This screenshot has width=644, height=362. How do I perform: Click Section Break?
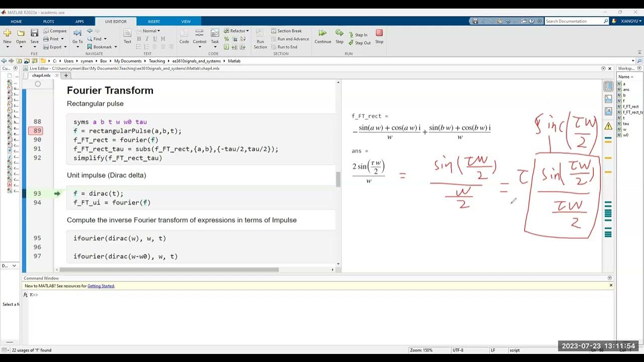[286, 31]
